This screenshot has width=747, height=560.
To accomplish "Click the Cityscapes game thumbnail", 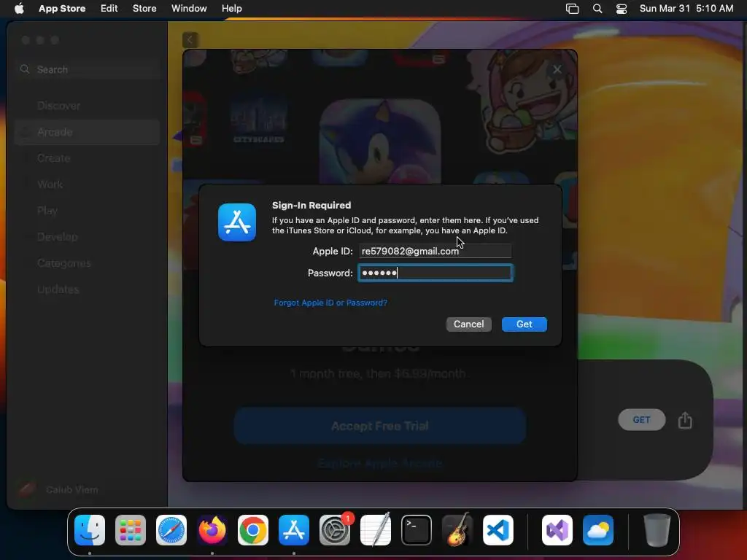I will coord(258,120).
